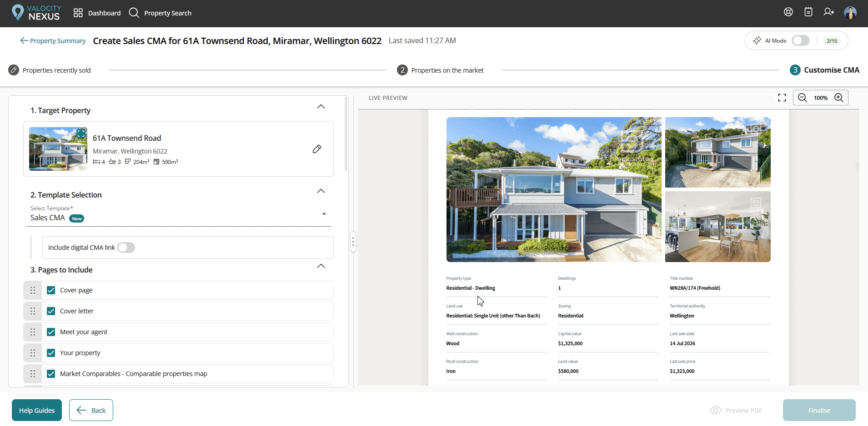Zoom in the live preview
Image resolution: width=868 pixels, height=426 pixels.
coord(839,98)
